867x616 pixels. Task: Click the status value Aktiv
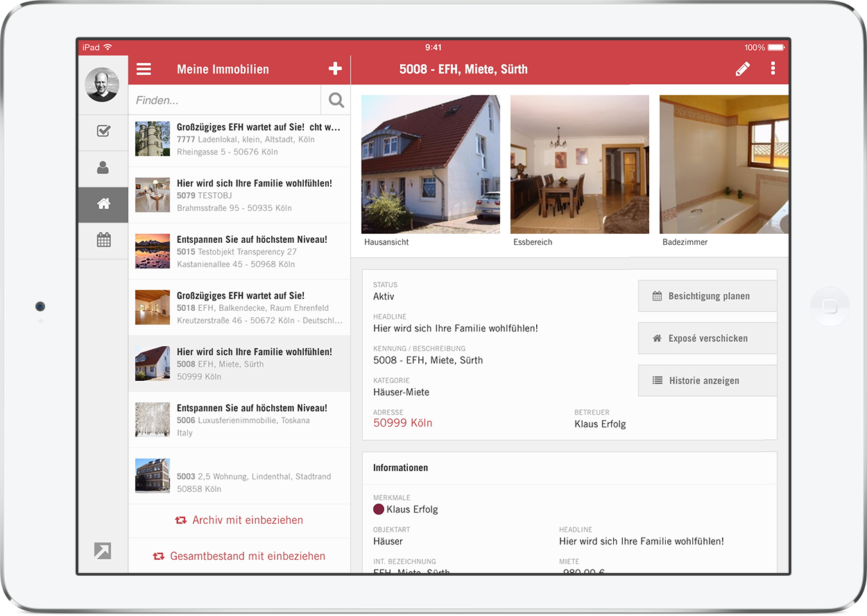click(x=384, y=296)
